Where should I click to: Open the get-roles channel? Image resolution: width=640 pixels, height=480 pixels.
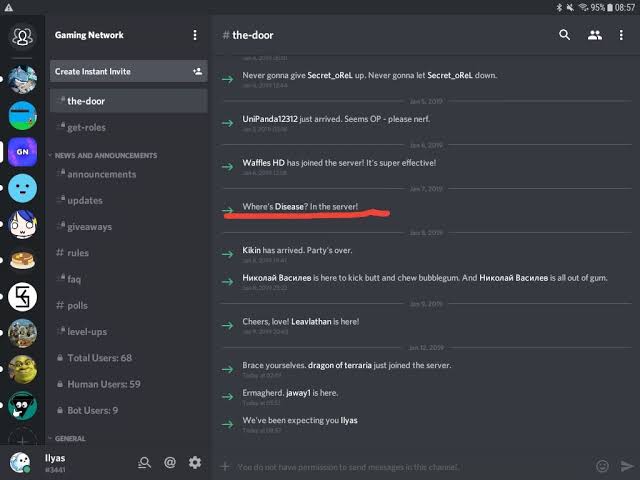[x=86, y=127]
